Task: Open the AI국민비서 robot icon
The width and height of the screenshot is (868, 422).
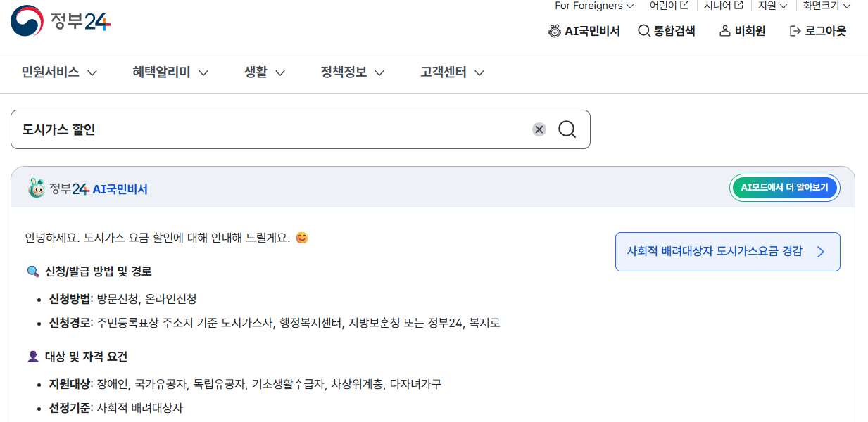Action: 555,31
